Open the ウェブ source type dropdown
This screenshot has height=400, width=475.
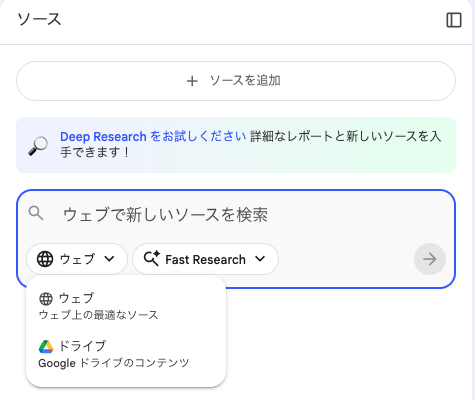click(77, 259)
